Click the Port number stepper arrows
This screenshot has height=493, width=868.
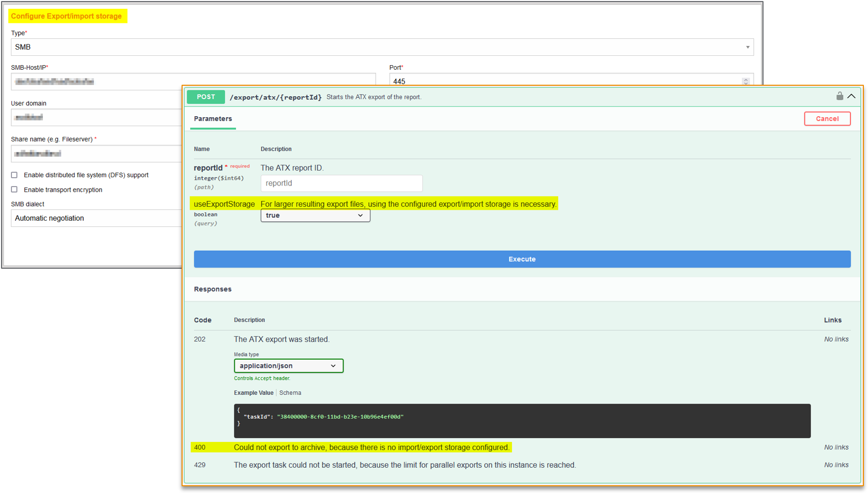tap(745, 81)
